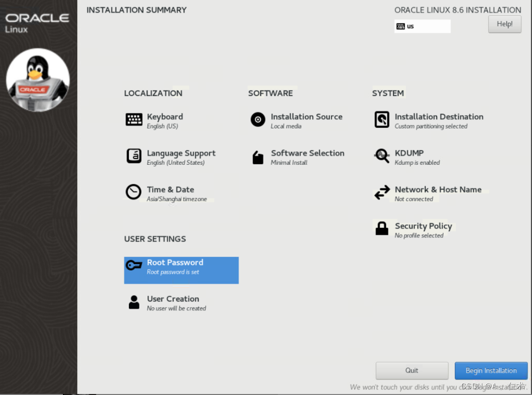This screenshot has height=395, width=532.
Task: Click the 'Asia/Shanghai timezone' text
Action: coord(177,199)
